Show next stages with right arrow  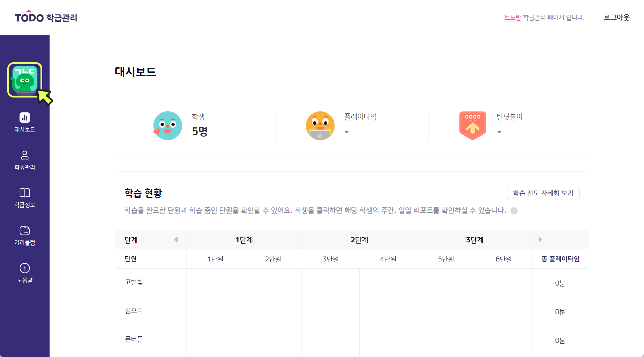pos(540,239)
